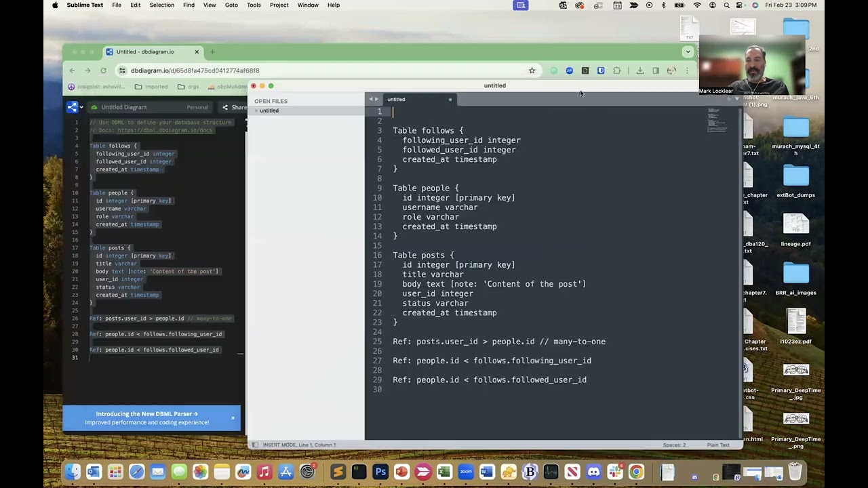
Task: Click the lineage.pdf desktop file
Action: click(796, 230)
